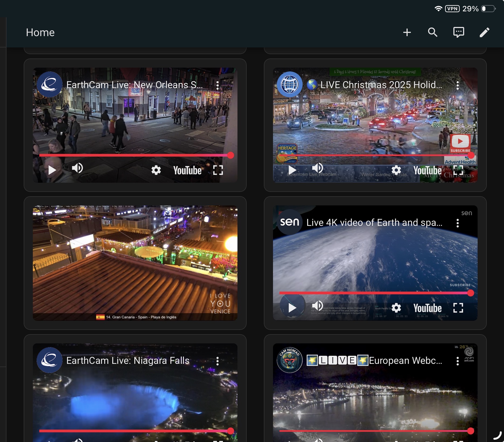Image resolution: width=504 pixels, height=442 pixels.
Task: Open settings gear on Sen Earth video
Action: 396,308
